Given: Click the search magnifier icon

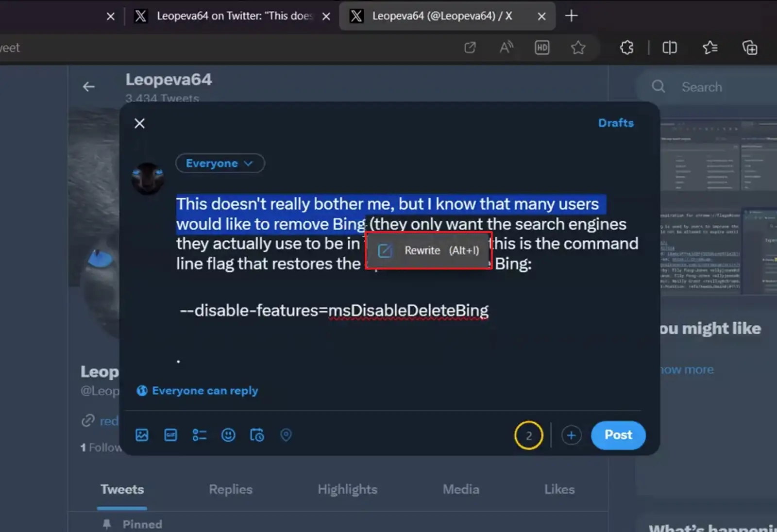Looking at the screenshot, I should click(659, 87).
